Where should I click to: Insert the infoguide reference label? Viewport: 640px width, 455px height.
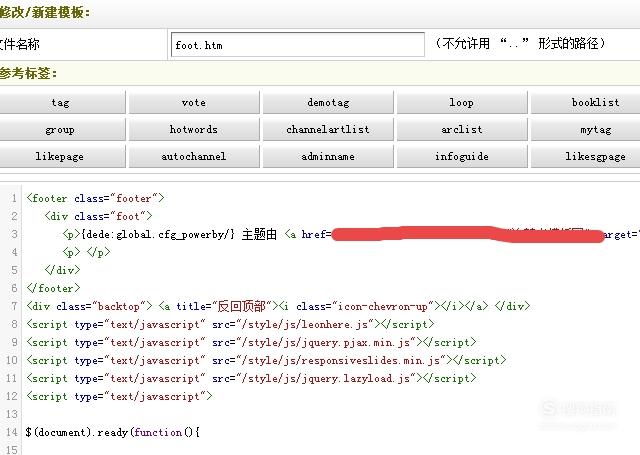(462, 156)
